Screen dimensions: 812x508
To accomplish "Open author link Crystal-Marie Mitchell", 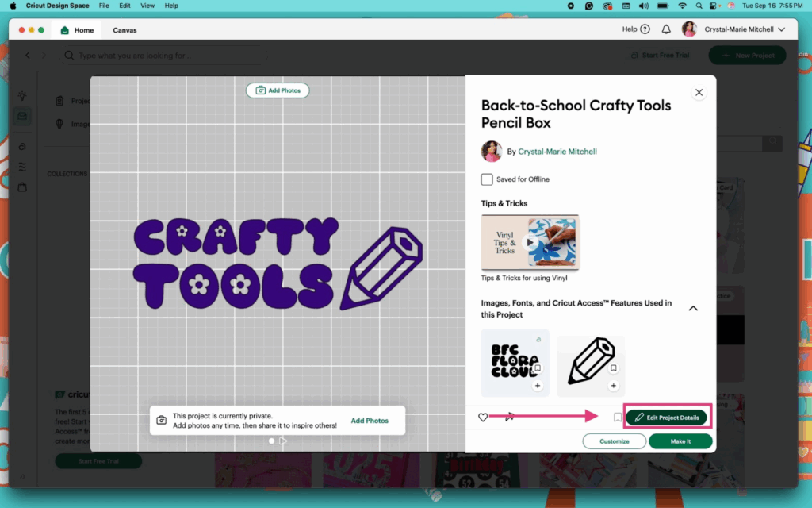I will [557, 152].
